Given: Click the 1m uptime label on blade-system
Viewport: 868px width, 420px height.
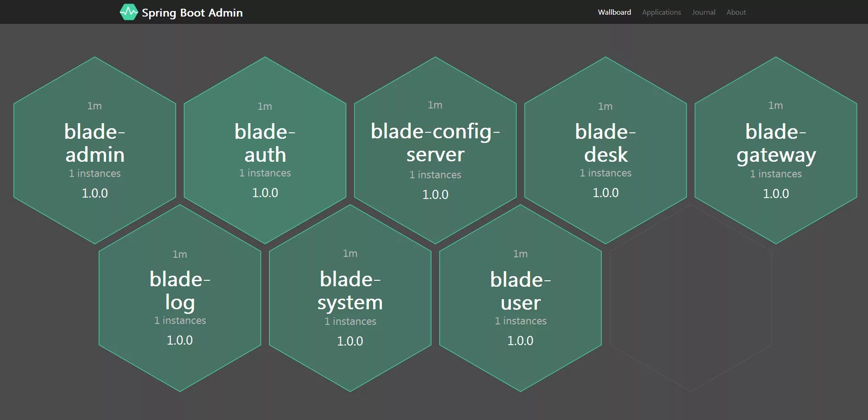Looking at the screenshot, I should [350, 253].
